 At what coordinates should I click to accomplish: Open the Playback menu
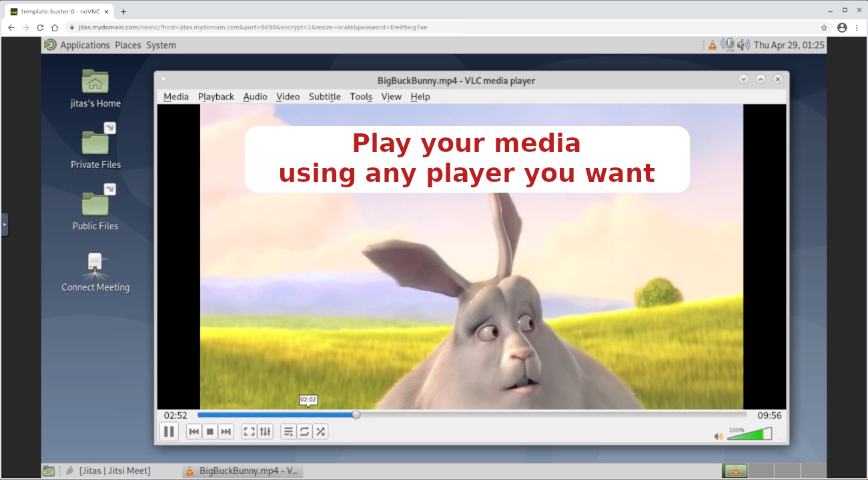pyautogui.click(x=216, y=97)
